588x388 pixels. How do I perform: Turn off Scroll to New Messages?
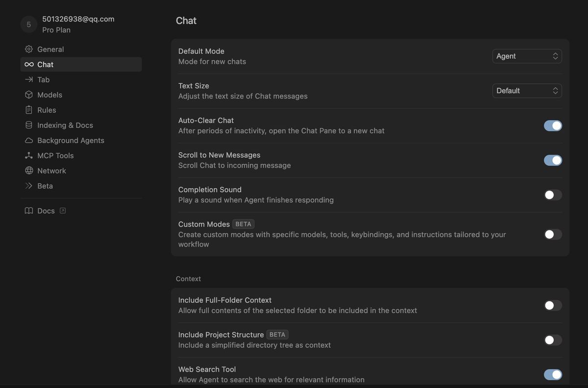click(553, 160)
